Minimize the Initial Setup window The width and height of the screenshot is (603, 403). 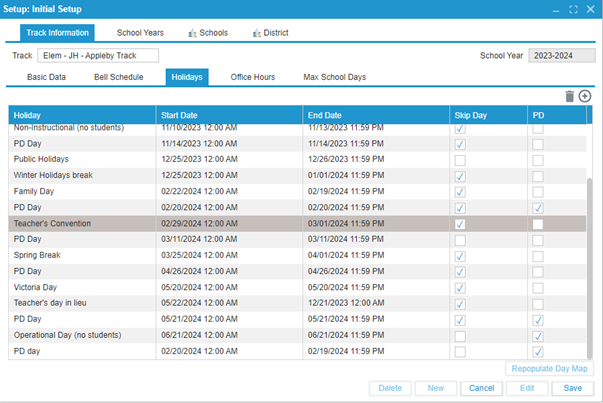point(555,9)
